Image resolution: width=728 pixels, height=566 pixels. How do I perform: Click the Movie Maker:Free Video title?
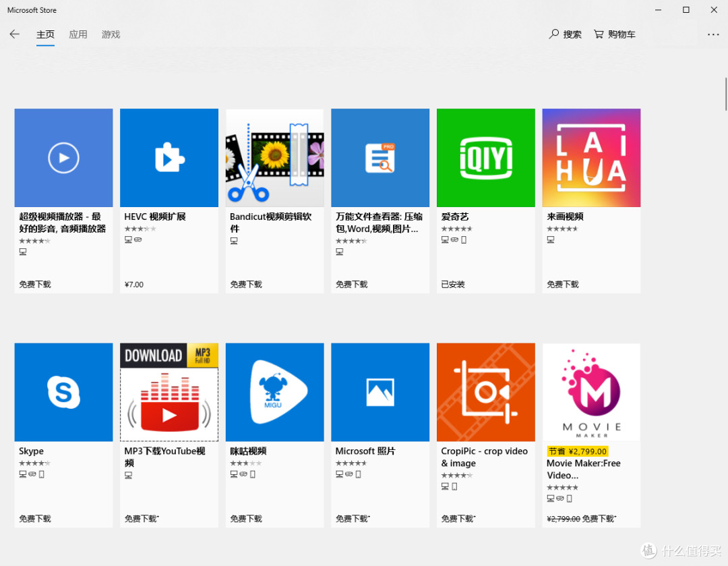[x=584, y=469]
